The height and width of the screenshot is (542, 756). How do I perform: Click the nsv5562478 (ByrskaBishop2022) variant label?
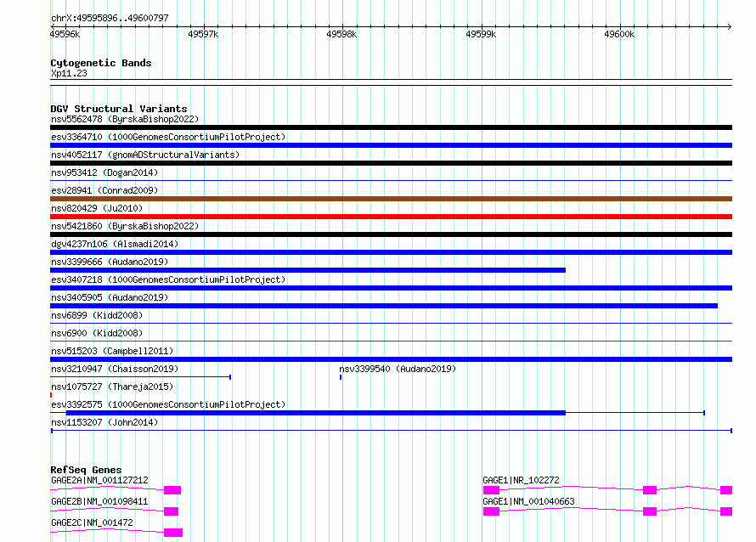[x=125, y=119]
